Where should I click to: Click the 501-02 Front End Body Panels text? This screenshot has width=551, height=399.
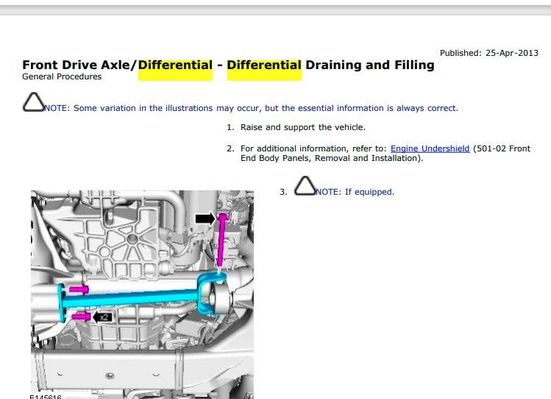pos(385,153)
